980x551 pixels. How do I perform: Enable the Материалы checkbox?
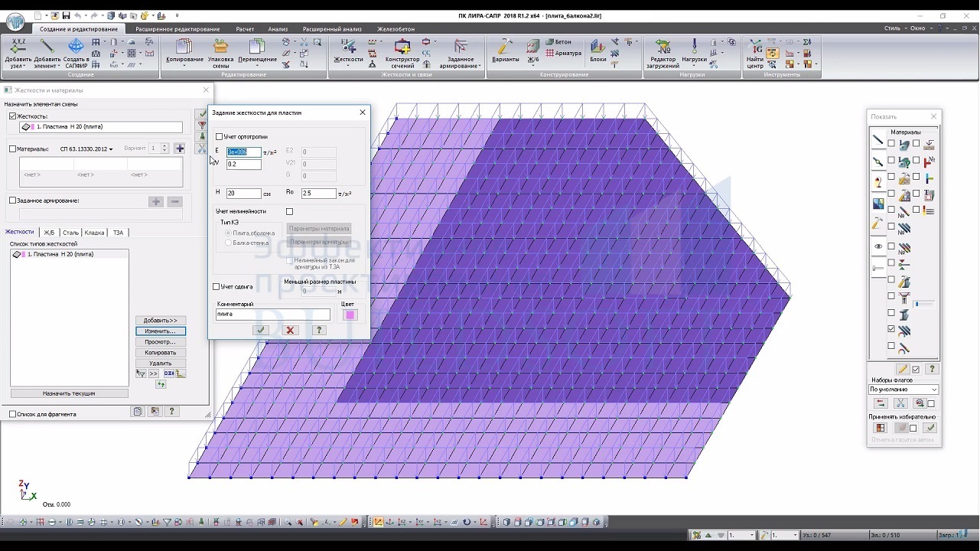coord(12,149)
